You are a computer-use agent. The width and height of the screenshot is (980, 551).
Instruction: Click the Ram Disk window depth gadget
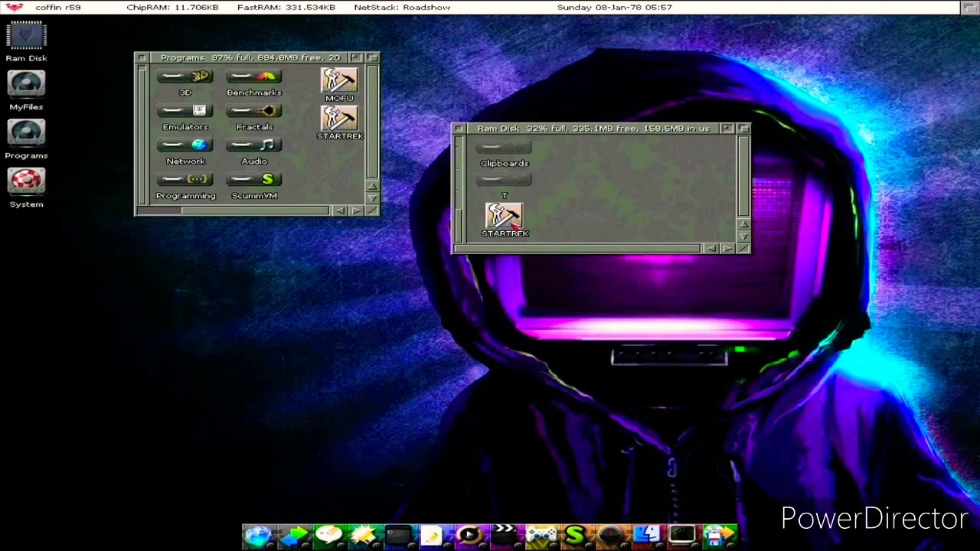pos(743,129)
